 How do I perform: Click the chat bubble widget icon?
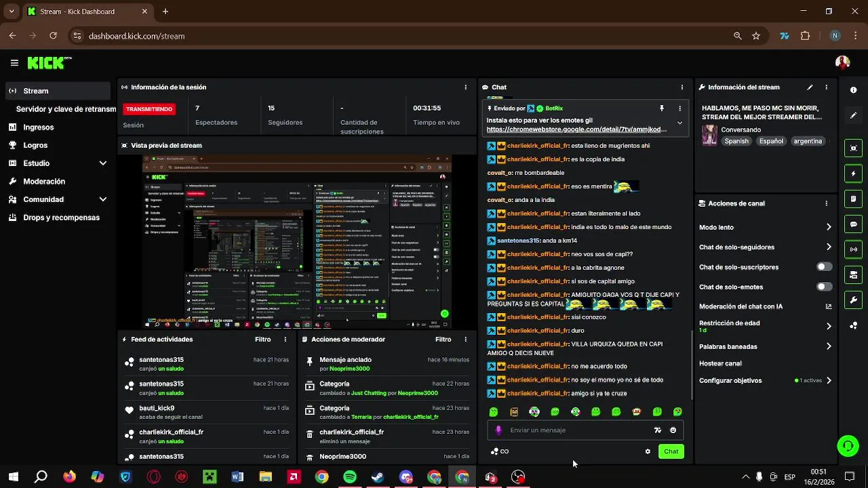pos(853,224)
